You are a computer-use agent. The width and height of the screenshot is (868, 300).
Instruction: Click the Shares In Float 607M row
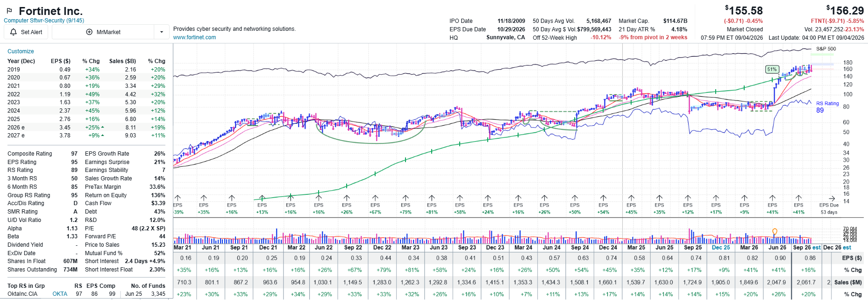[x=43, y=261]
